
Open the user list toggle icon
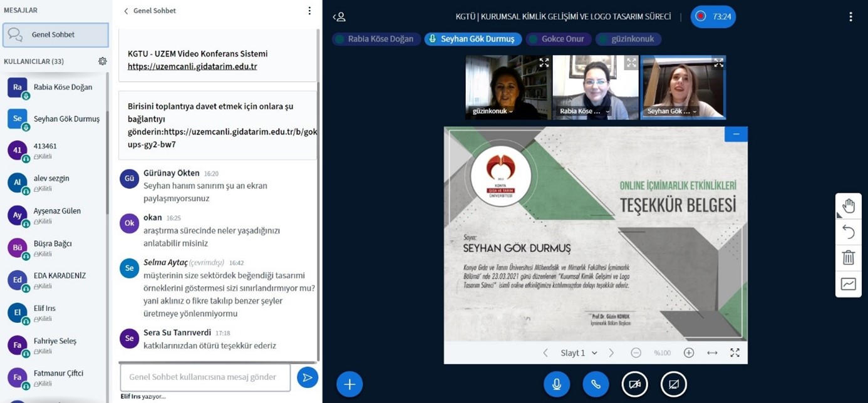point(339,17)
